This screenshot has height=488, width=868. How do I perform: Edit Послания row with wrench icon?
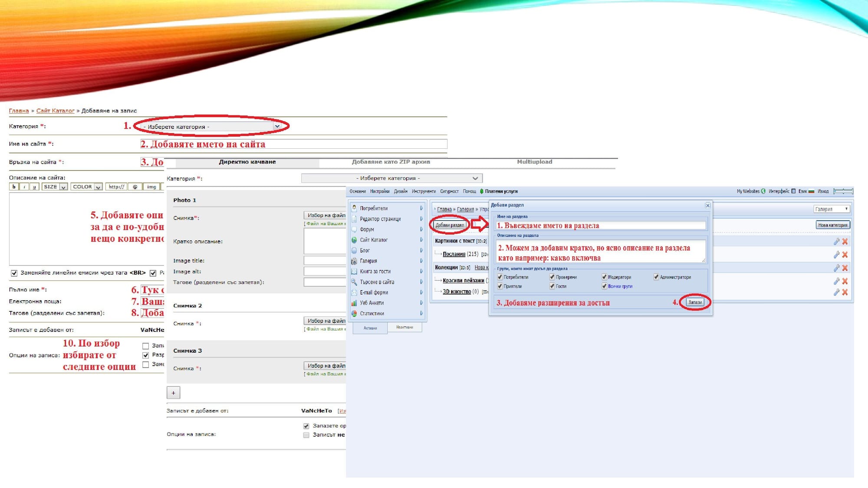pyautogui.click(x=836, y=255)
